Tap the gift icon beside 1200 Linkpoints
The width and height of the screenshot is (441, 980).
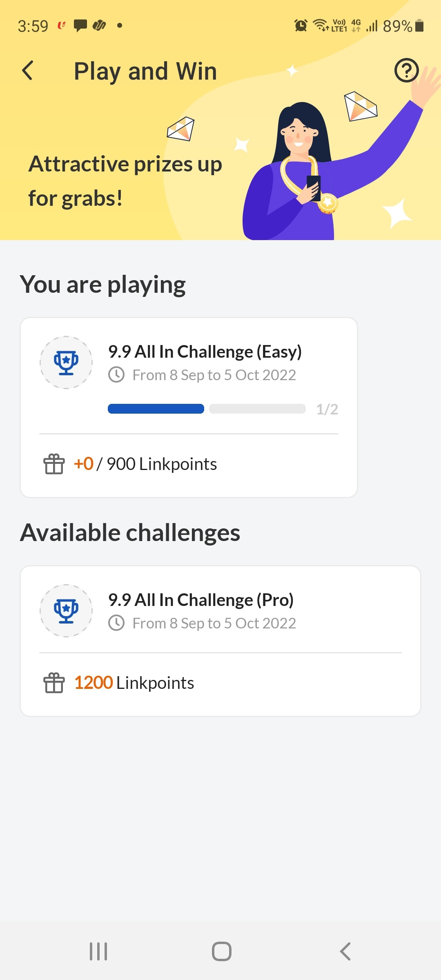point(54,683)
